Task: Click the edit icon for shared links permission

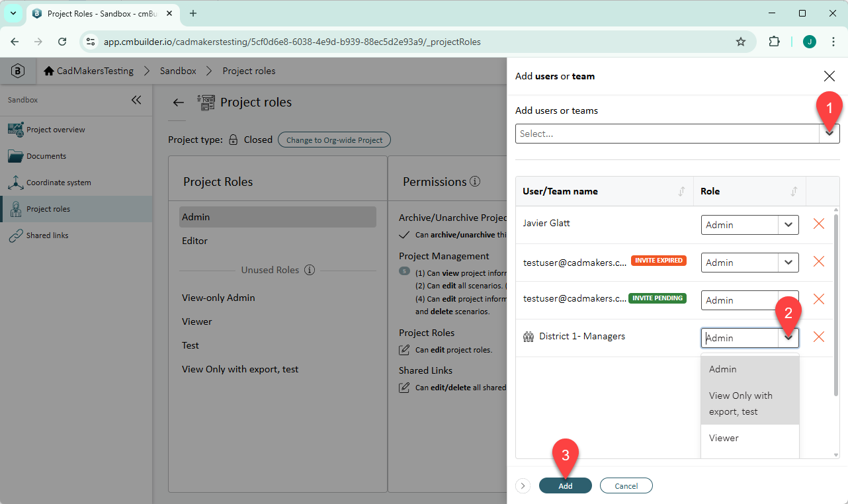Action: (x=404, y=388)
